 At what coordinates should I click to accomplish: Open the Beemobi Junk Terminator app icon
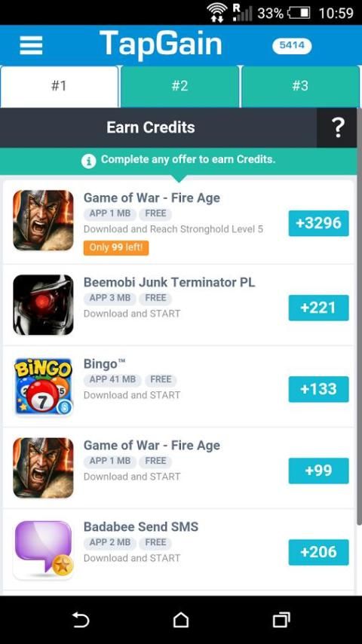43,305
